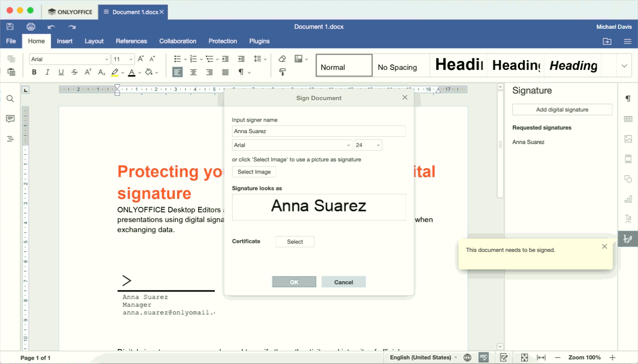Switch to the Protection tab

tap(222, 41)
